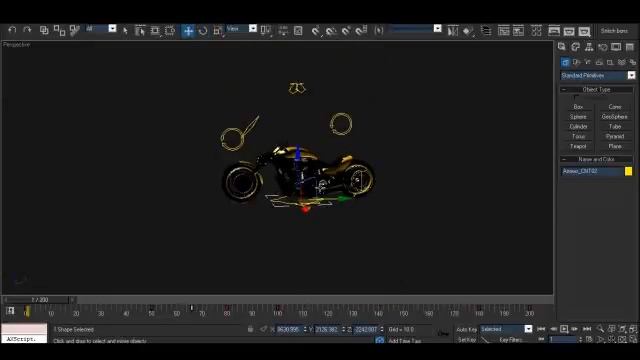Image resolution: width=640 pixels, height=360 pixels.
Task: Click the Pyramid primitive button
Action: pos(615,136)
